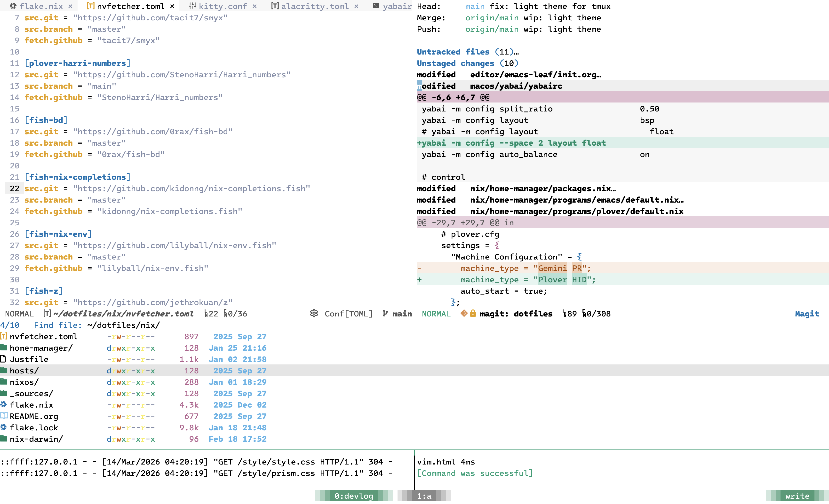Click the book icon beside README.org

coord(4,416)
